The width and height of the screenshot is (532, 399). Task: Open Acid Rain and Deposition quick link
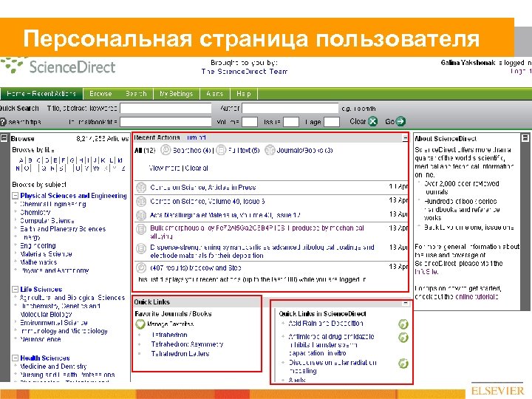pos(326,324)
